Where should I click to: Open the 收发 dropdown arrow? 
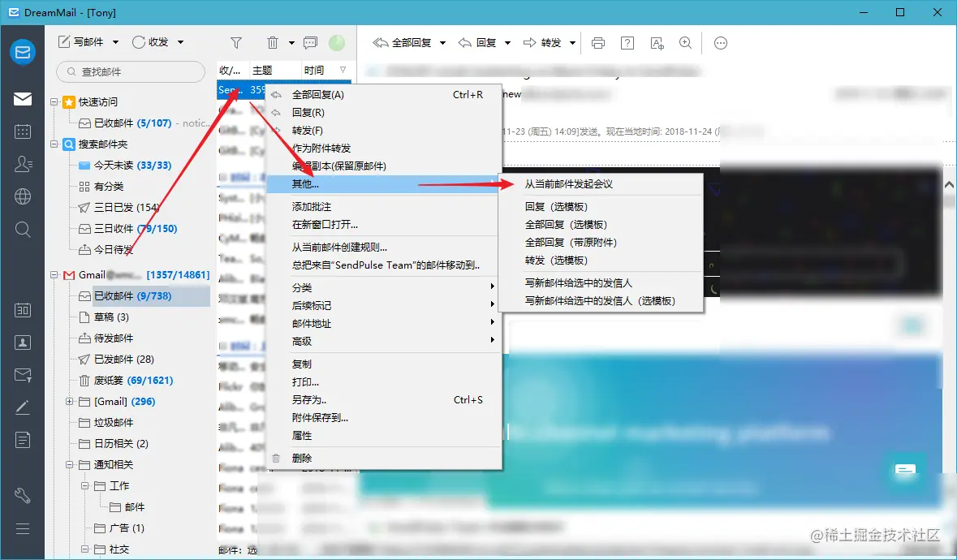(x=181, y=42)
